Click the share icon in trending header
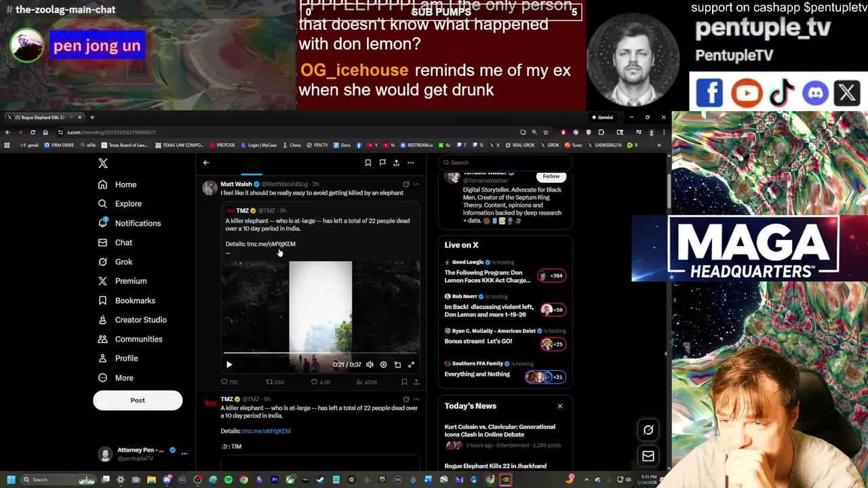 click(396, 163)
